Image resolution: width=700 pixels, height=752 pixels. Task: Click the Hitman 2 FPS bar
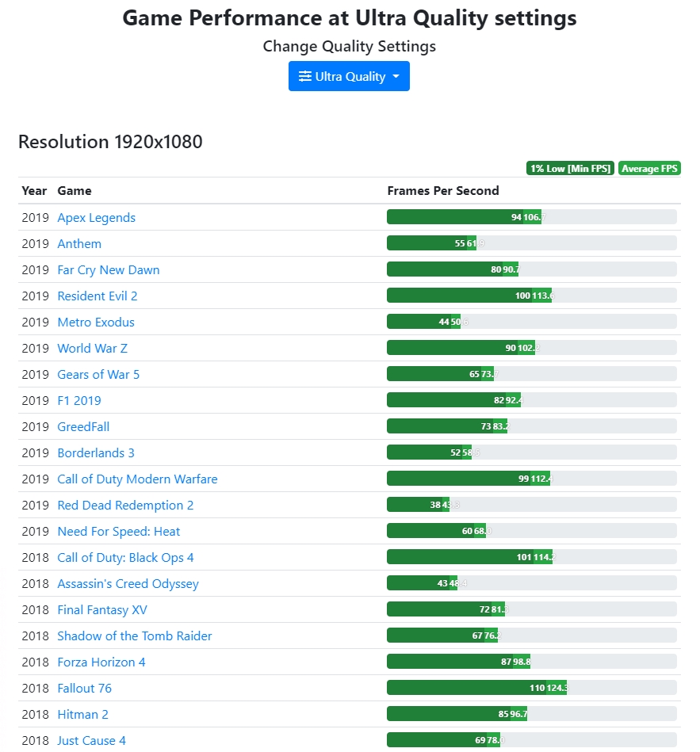(x=532, y=714)
